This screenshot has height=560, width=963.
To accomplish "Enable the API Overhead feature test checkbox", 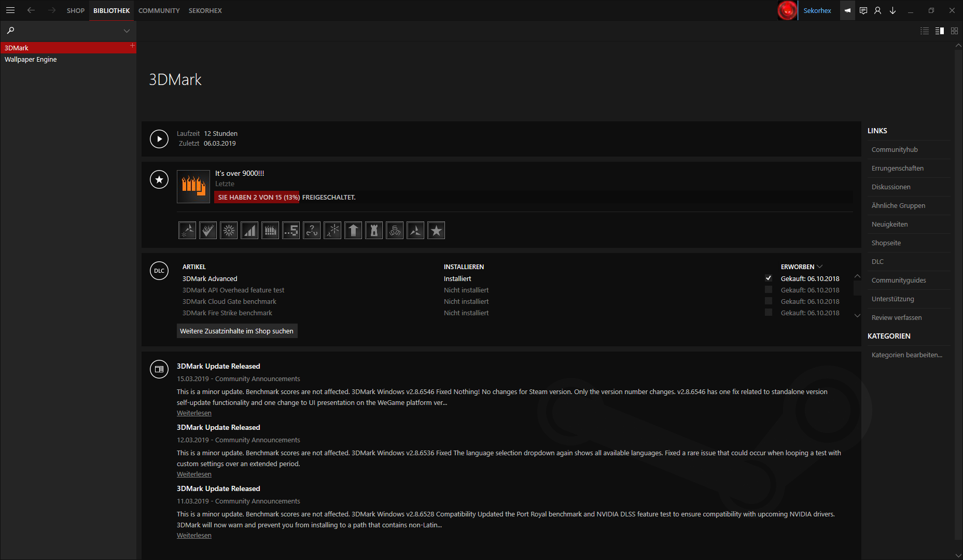I will (769, 289).
